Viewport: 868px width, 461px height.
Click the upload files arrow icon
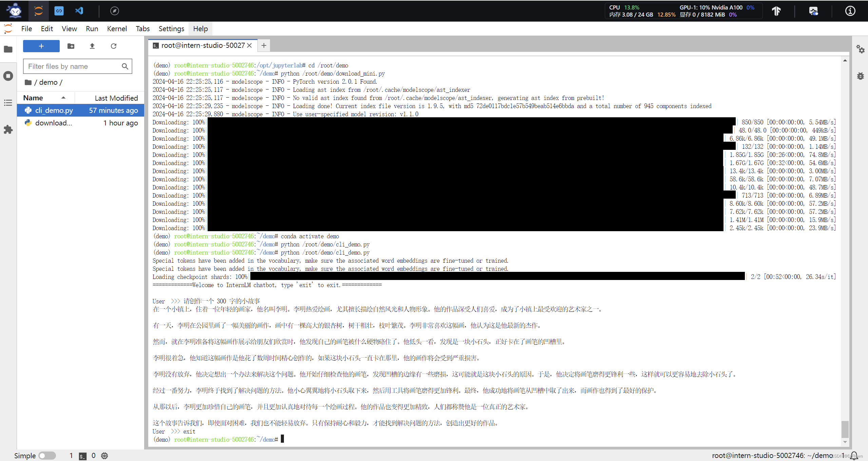click(92, 46)
